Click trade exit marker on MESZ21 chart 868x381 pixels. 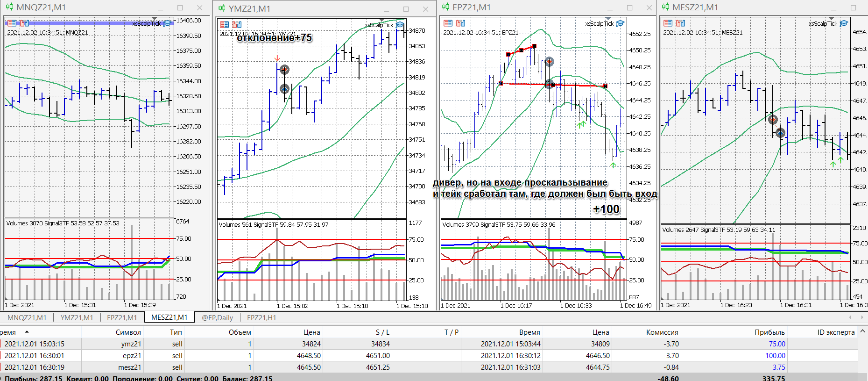(x=780, y=133)
